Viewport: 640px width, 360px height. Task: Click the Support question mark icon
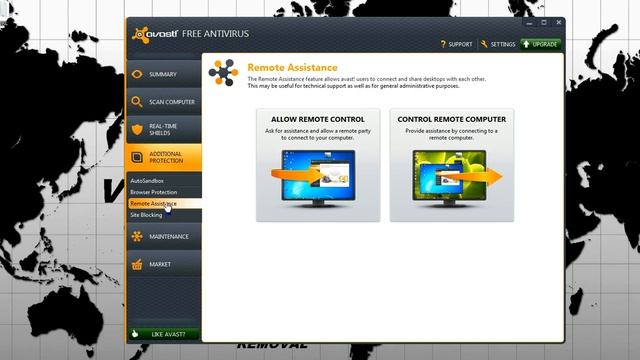click(x=443, y=44)
